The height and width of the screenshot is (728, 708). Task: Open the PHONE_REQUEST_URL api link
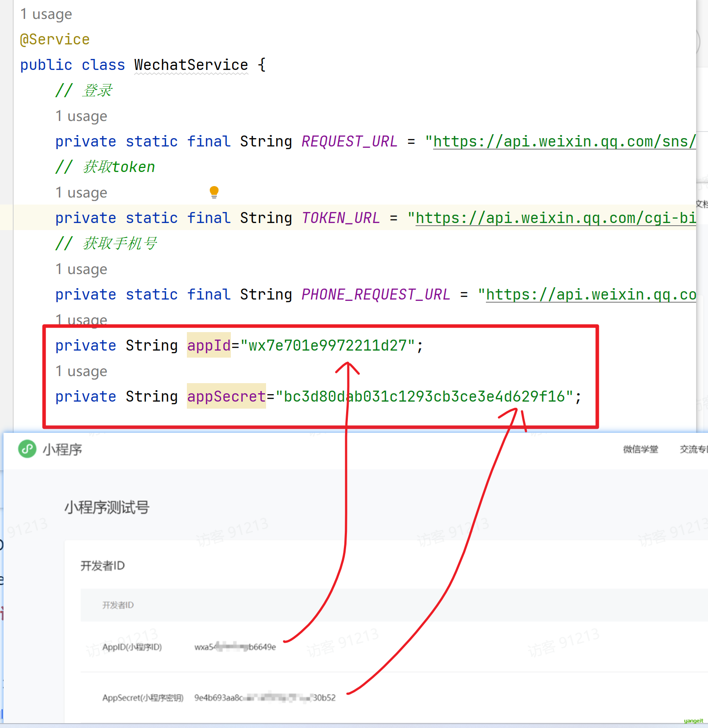[591, 295]
